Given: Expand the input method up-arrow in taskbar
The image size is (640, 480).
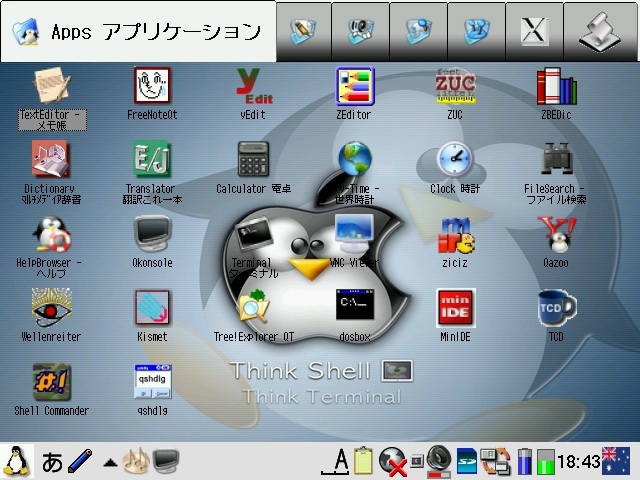Looking at the screenshot, I should coord(110,462).
